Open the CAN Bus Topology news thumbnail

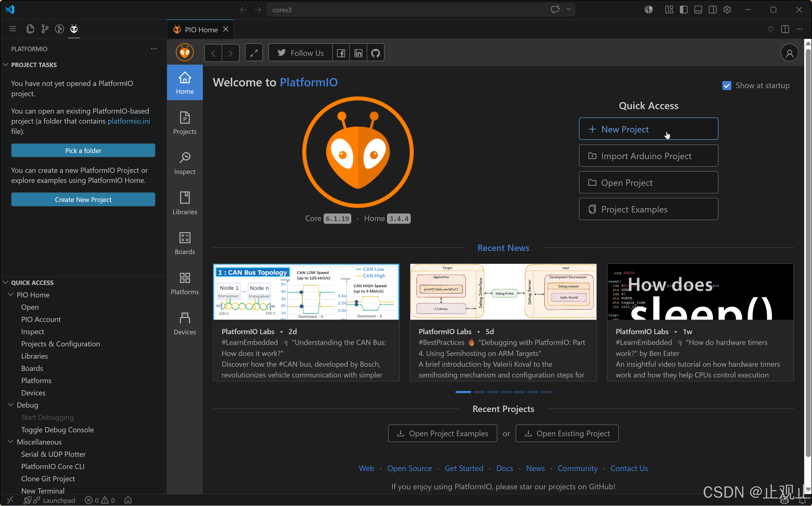tap(306, 292)
